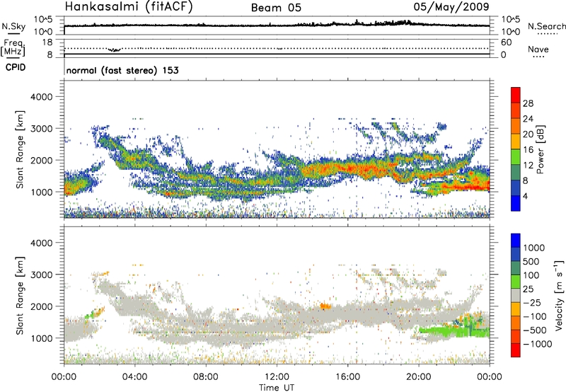Click the 'Freq. [MHz]' axis label
566x392 pixels.
[x=13, y=48]
